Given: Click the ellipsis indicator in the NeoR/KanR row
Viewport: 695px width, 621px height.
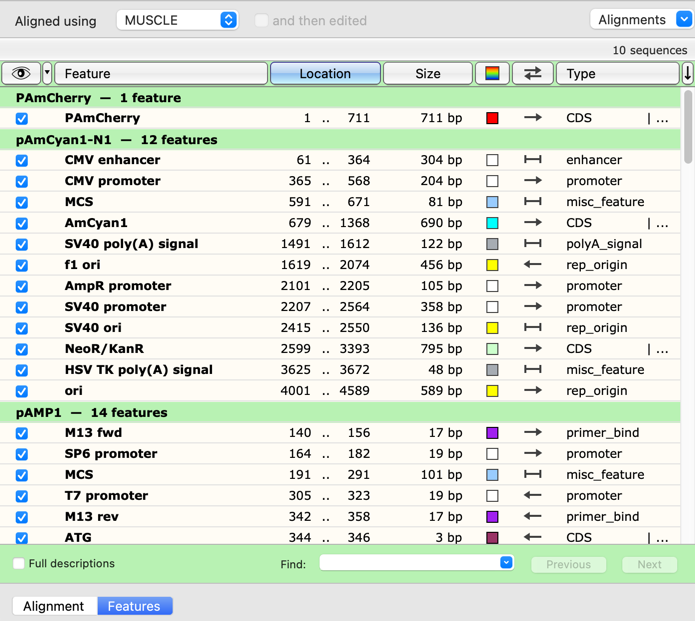Looking at the screenshot, I should tap(662, 350).
